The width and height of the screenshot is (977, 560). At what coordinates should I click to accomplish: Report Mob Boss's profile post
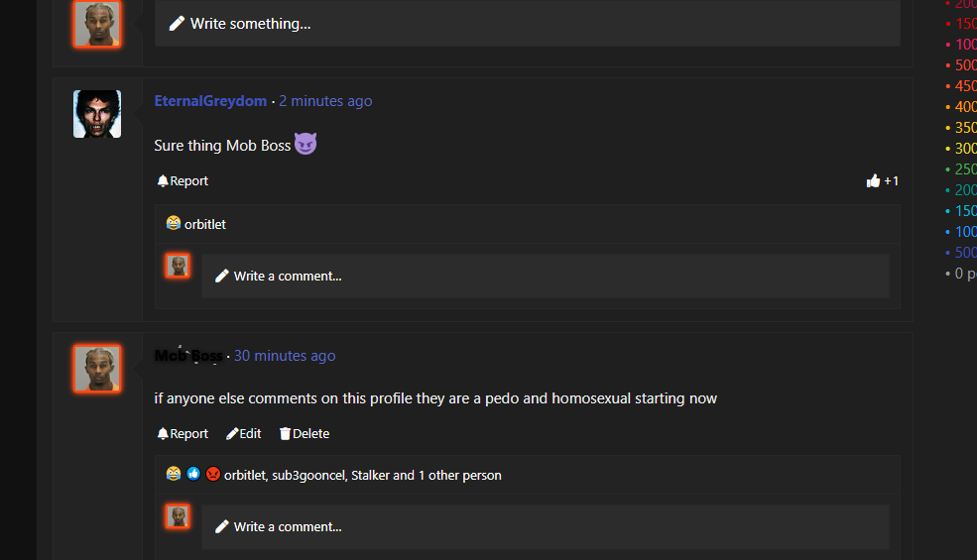(x=183, y=433)
